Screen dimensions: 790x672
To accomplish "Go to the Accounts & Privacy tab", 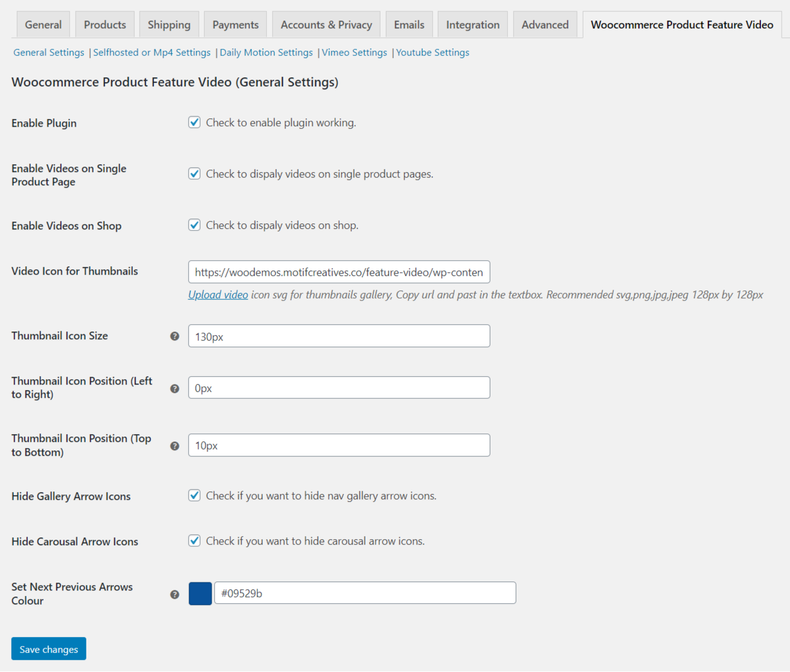I will click(326, 25).
